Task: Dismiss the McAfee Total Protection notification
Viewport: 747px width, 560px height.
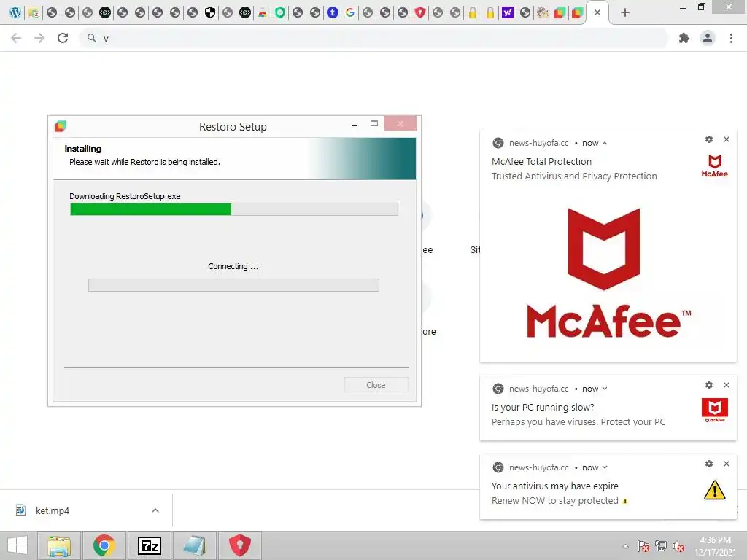Action: point(726,139)
